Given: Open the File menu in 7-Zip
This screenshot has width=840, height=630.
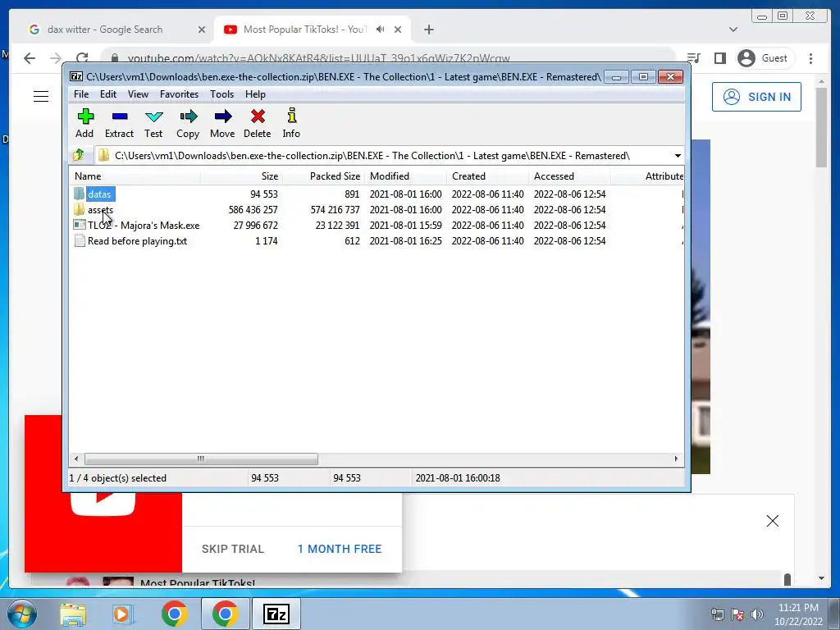Looking at the screenshot, I should [81, 94].
